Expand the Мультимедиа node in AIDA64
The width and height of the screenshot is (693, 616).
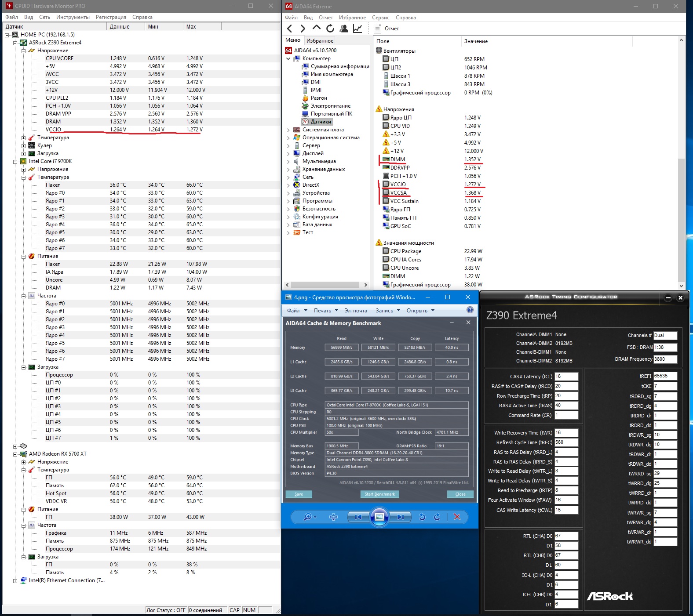pos(288,161)
